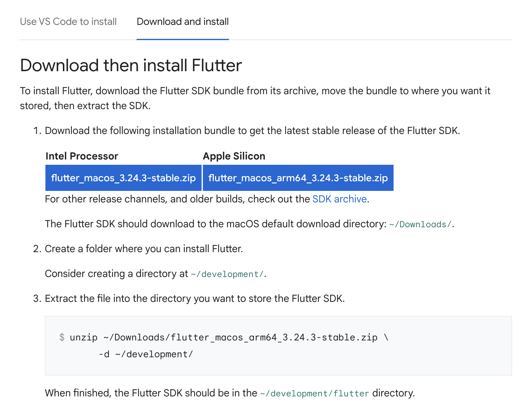Click the "-d ~/development/" line in code block
Viewport: 532px width, 411px height.
click(146, 354)
